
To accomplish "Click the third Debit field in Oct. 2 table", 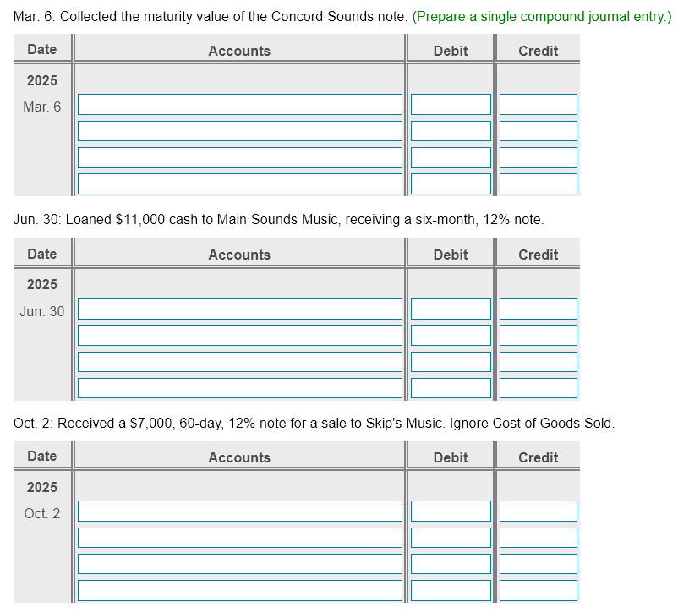I will coord(450,563).
